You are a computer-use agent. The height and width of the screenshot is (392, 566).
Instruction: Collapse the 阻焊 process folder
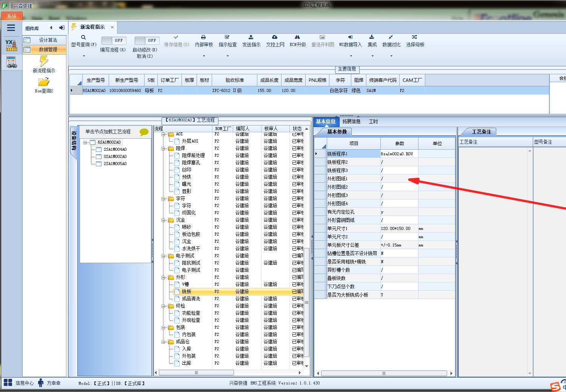[x=164, y=149]
